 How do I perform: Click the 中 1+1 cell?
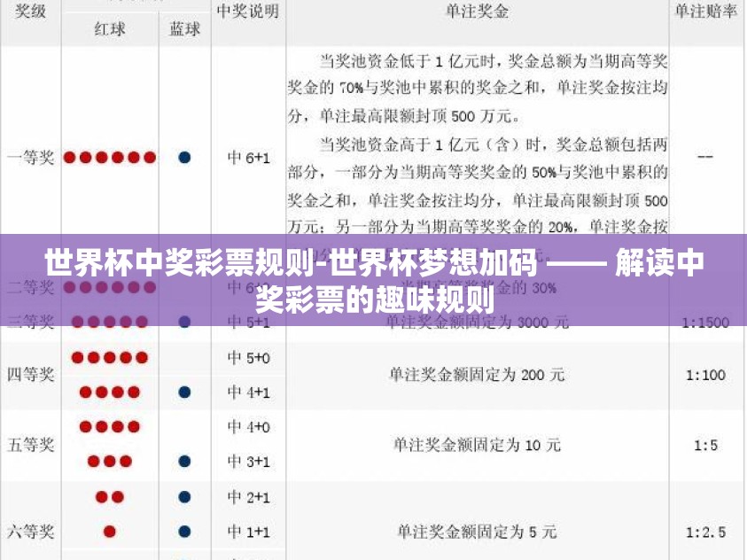[249, 531]
